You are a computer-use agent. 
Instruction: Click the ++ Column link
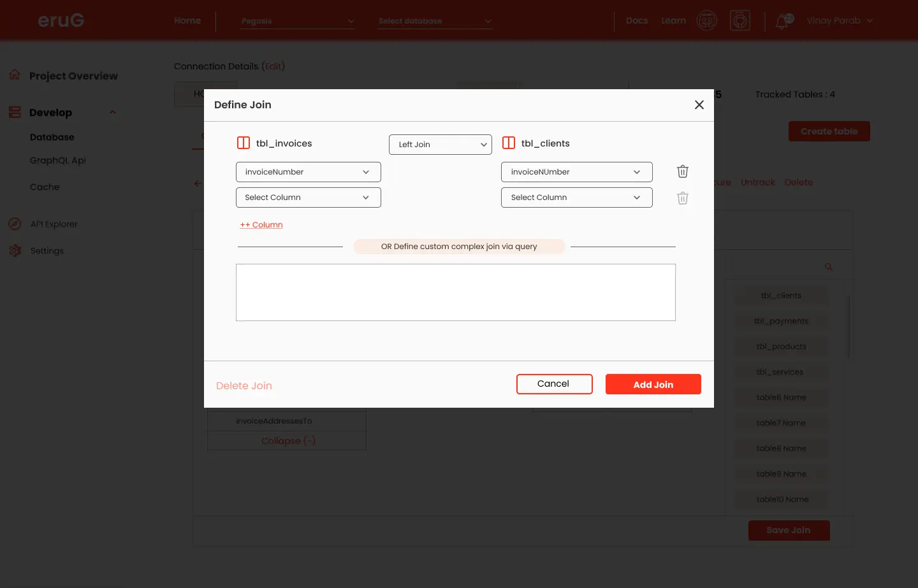point(261,225)
